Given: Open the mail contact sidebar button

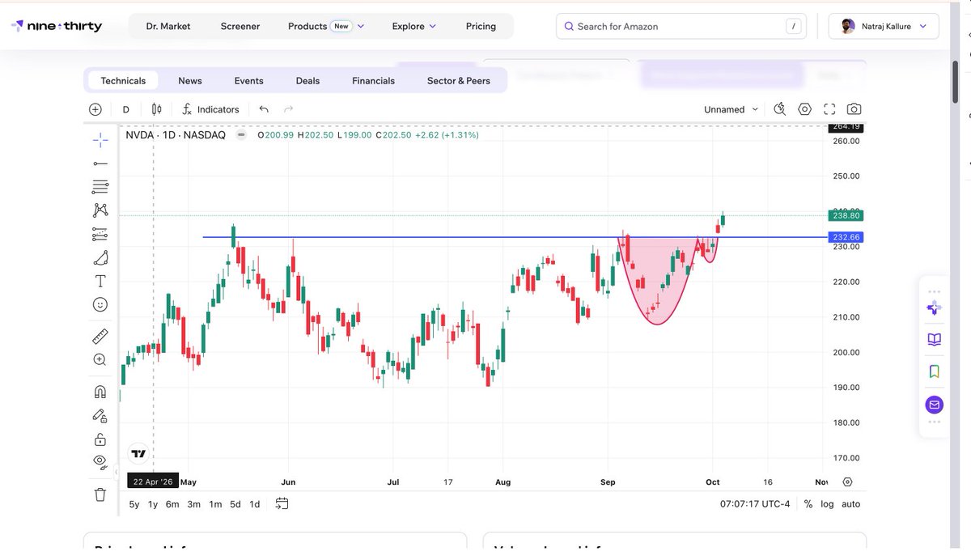Looking at the screenshot, I should tap(935, 404).
